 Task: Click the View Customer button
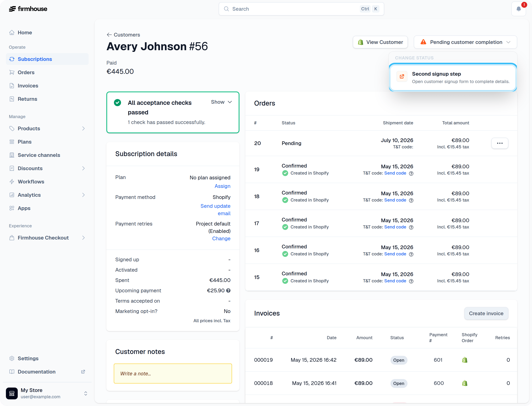380,42
